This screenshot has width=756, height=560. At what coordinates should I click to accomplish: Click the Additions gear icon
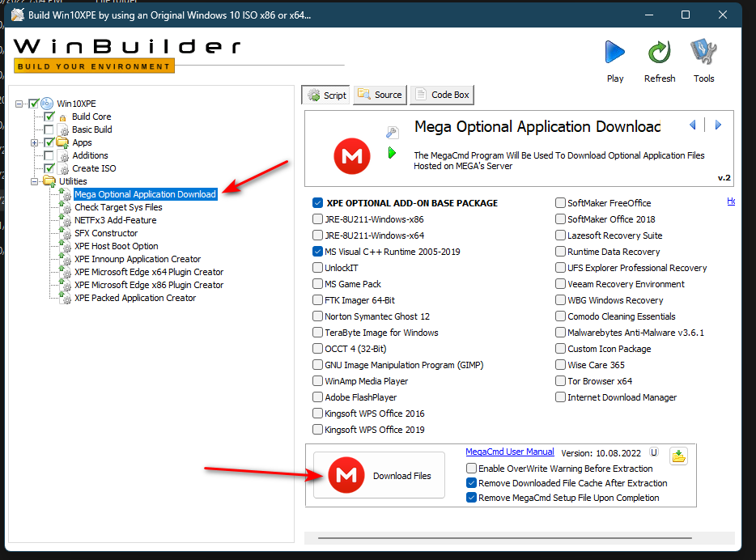coord(63,155)
